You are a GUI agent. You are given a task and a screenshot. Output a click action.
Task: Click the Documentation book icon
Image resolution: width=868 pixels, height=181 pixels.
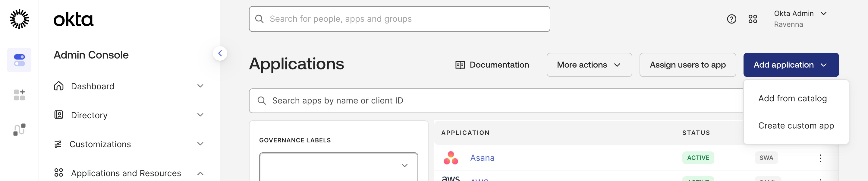pyautogui.click(x=460, y=65)
